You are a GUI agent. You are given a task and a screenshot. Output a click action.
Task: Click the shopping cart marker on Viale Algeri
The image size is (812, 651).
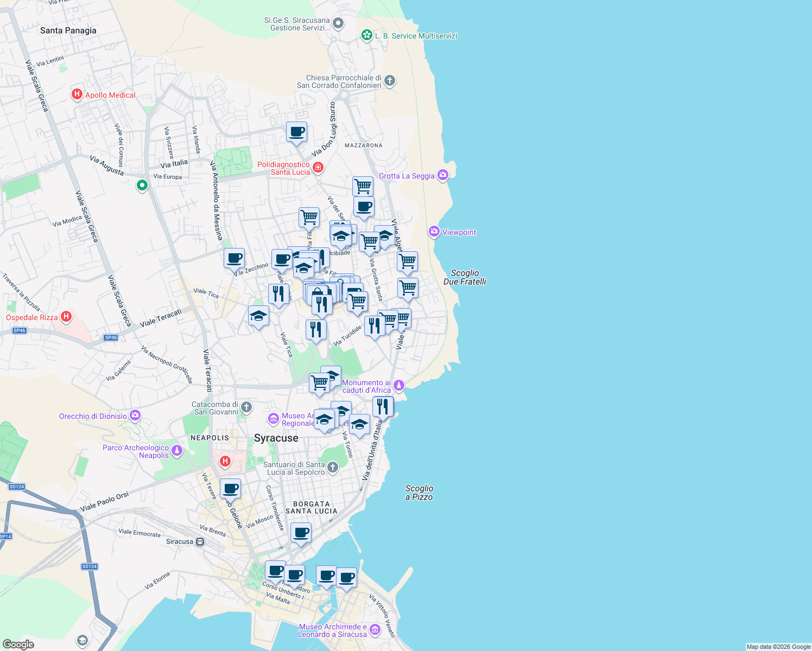pos(408,262)
